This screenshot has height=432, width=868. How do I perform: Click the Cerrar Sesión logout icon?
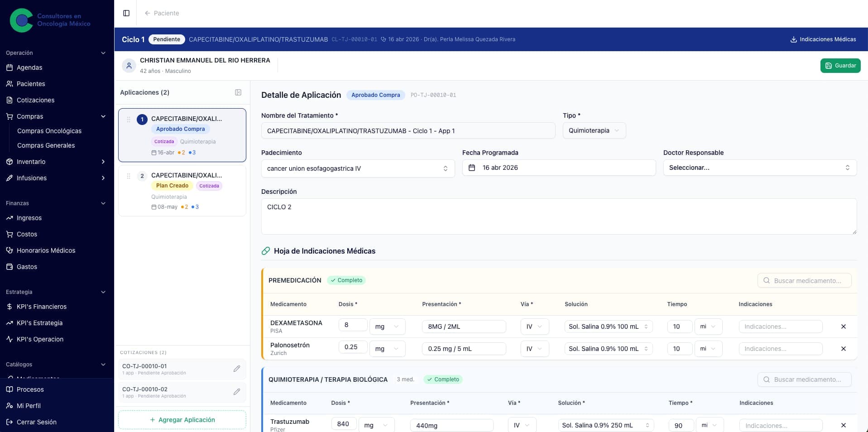click(x=10, y=422)
